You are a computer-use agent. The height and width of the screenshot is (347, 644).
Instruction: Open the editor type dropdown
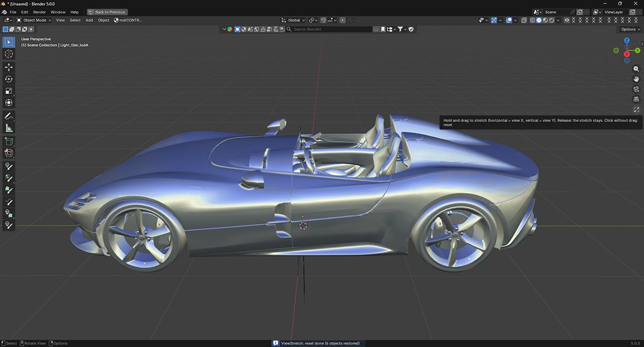8,20
